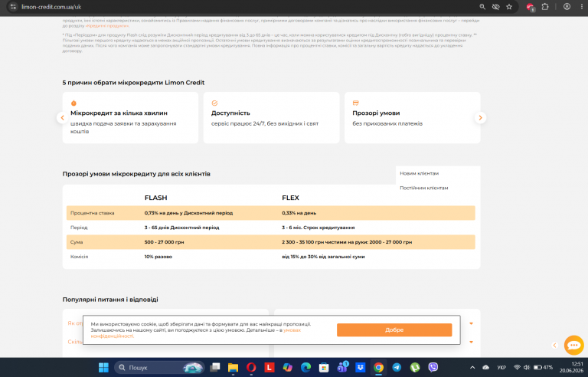Open the red ad blocker extension icon
The image size is (588, 377).
pos(531,7)
